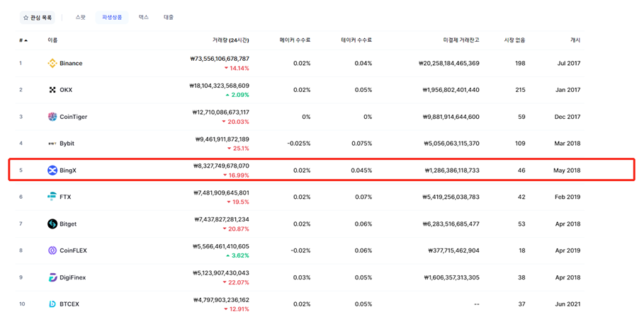This screenshot has height=317, width=644.
Task: Click the OKX market count 215
Action: [x=521, y=90]
